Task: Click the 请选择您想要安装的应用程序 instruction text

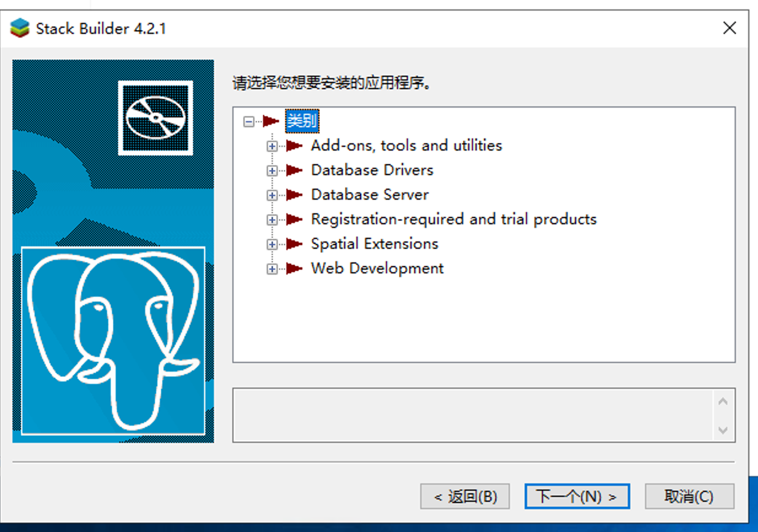Action: coord(332,83)
